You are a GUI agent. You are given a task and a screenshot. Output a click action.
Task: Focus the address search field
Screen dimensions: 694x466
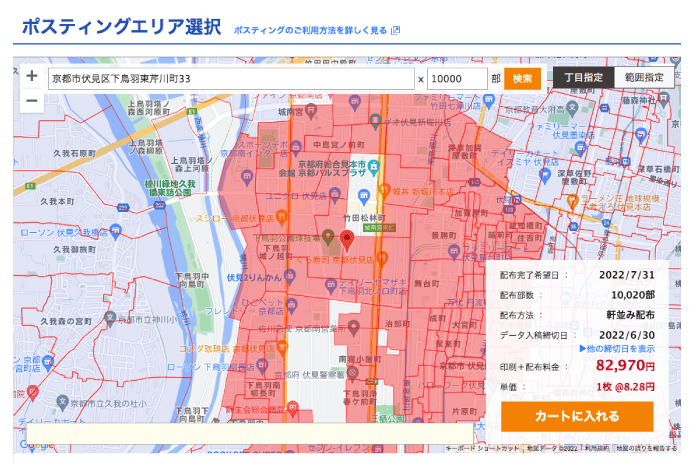tap(230, 78)
